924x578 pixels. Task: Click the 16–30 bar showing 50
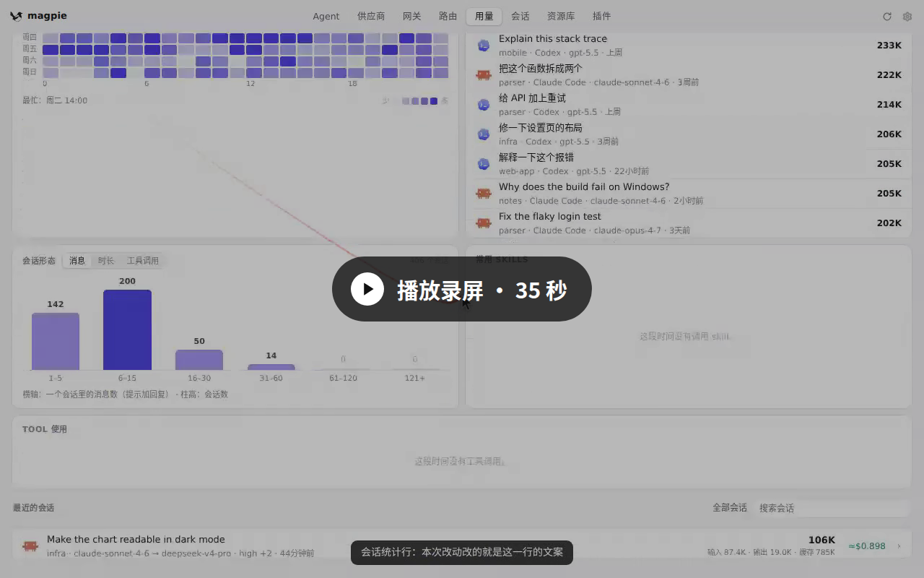click(x=199, y=360)
